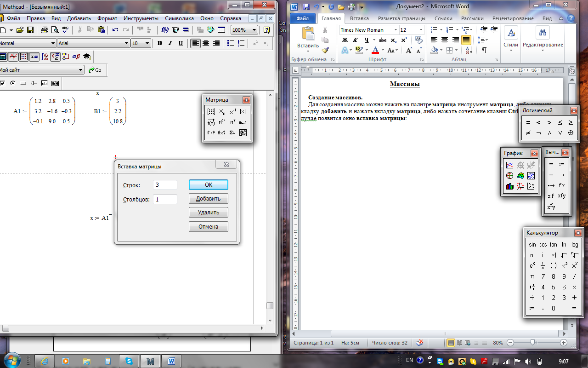
Task: Toggle Word italic К button
Action: tap(355, 40)
